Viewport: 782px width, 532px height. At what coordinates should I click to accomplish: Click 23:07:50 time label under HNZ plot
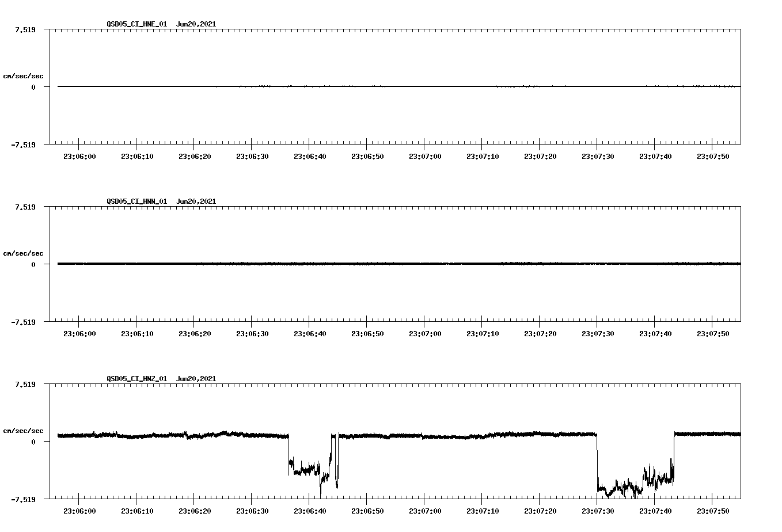[713, 511]
